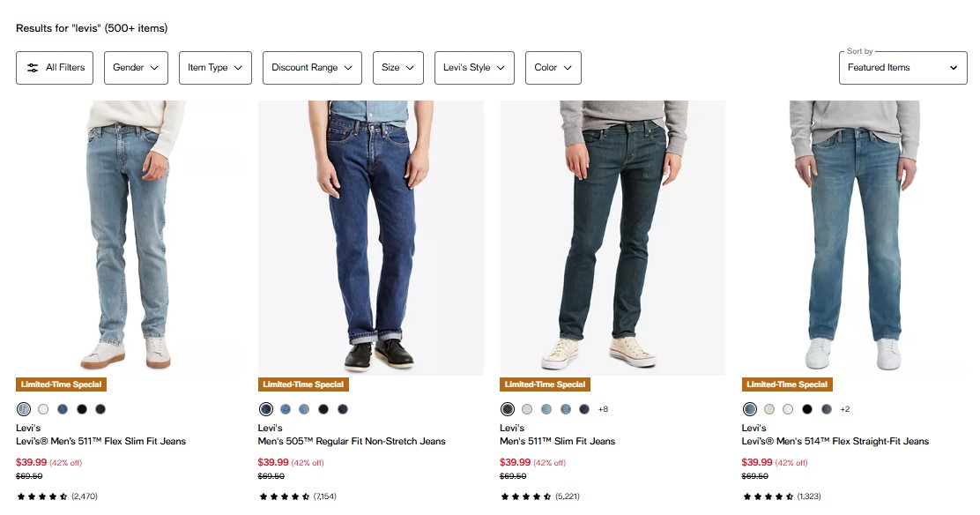Show +8 more colors for 511 Slim Fit
Screen dimensions: 980x515
tap(603, 409)
